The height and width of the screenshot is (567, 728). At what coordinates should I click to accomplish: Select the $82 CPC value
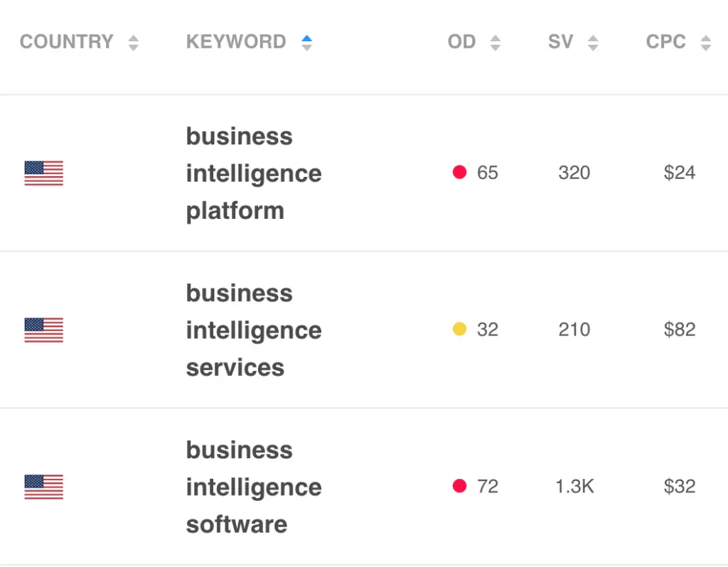click(679, 330)
